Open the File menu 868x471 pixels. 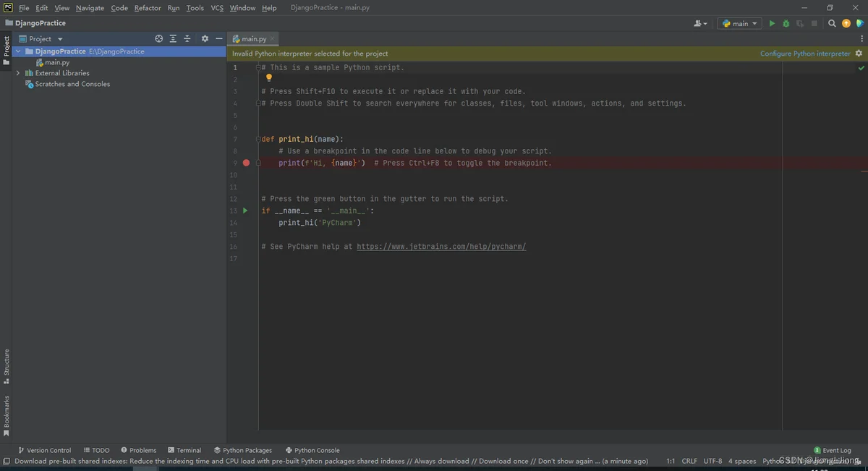[24, 8]
